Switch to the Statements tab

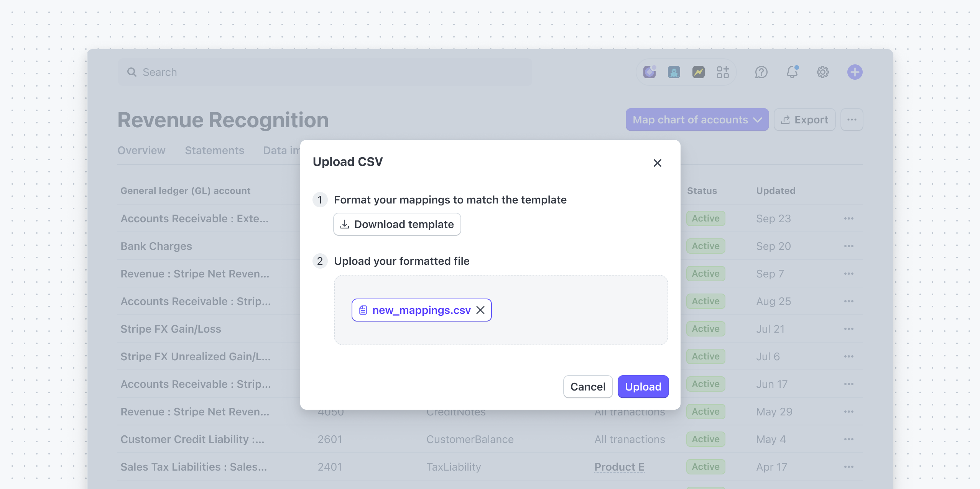(x=215, y=150)
